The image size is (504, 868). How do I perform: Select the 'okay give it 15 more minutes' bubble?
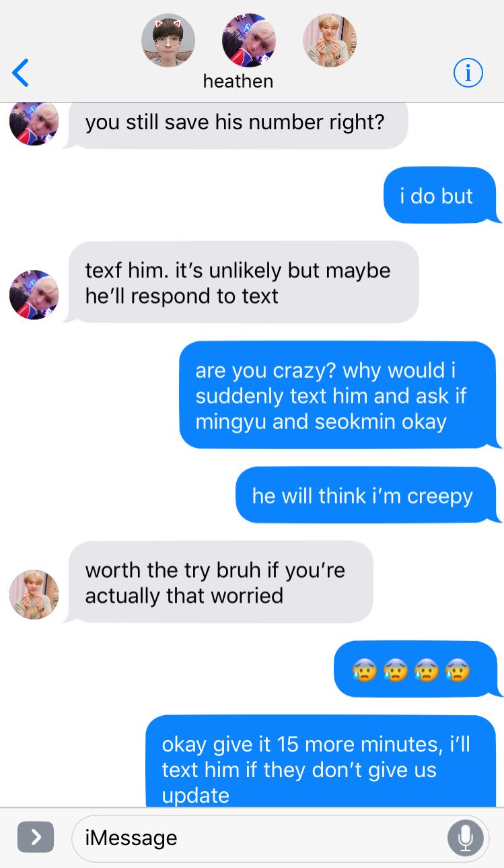click(x=322, y=761)
